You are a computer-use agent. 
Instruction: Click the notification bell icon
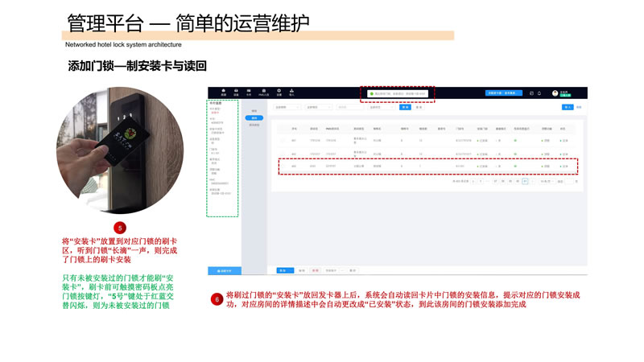click(x=539, y=93)
